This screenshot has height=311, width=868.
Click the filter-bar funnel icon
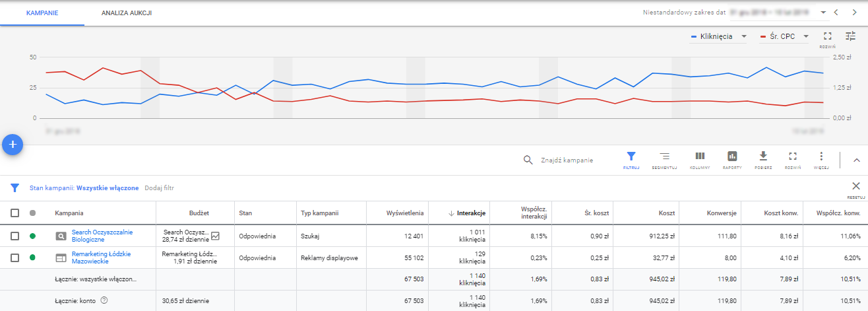(15, 188)
